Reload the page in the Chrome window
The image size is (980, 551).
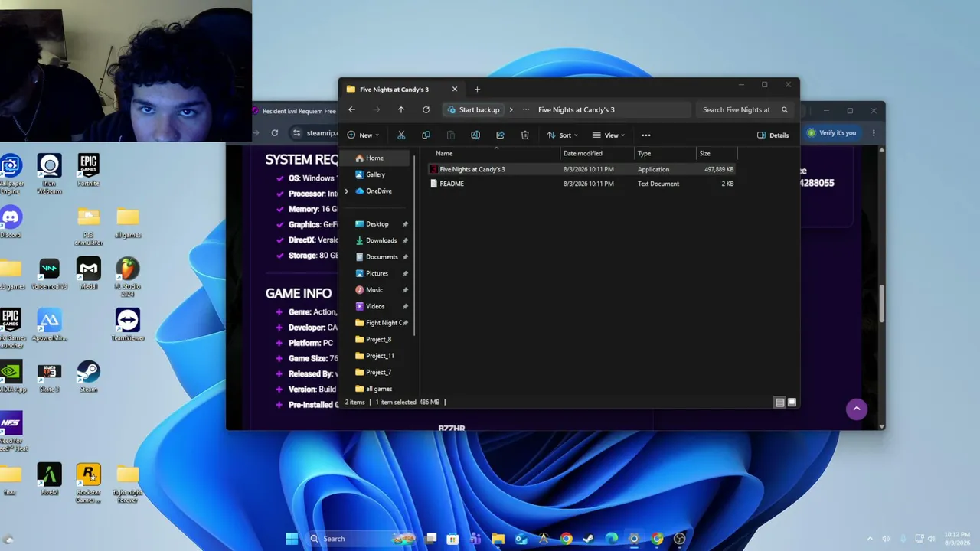coord(275,133)
